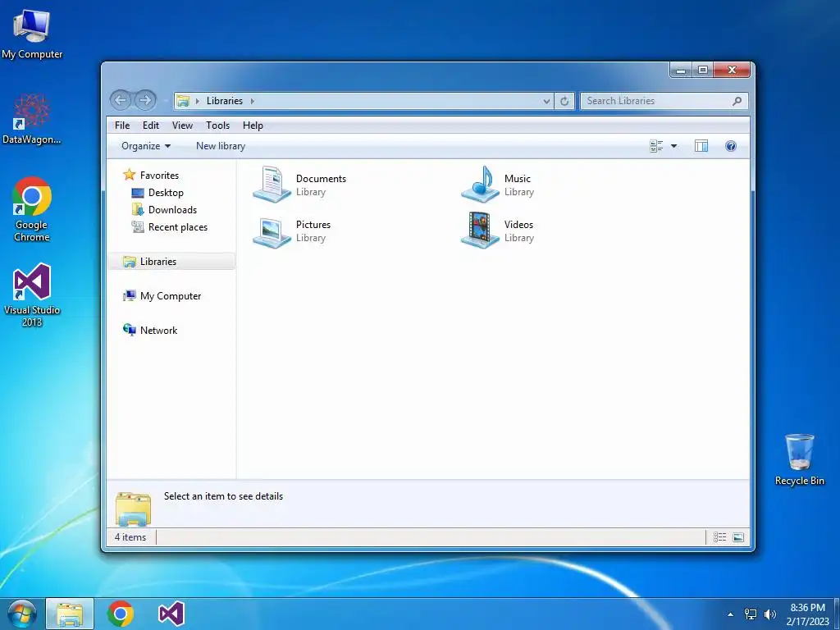Open the Music library icon
This screenshot has width=840, height=630.
pyautogui.click(x=481, y=184)
